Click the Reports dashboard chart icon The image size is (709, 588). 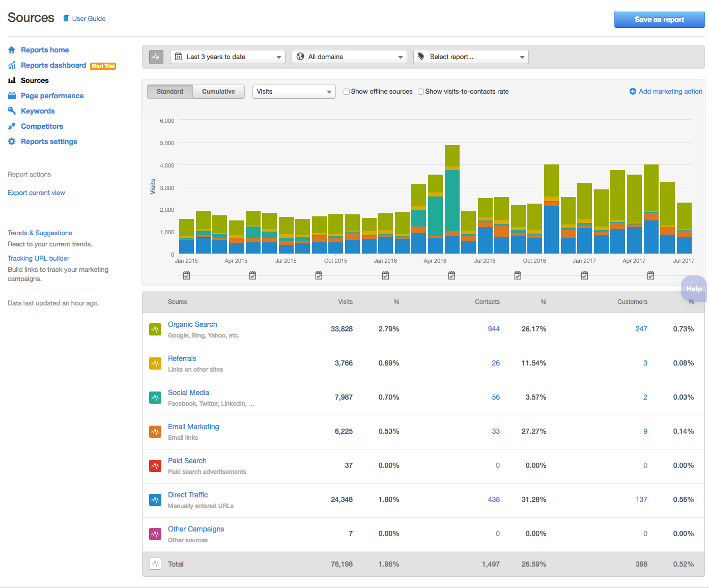pyautogui.click(x=12, y=65)
